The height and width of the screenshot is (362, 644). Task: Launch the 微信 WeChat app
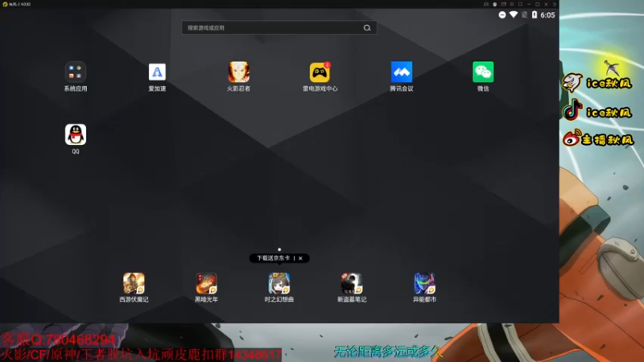pos(483,72)
